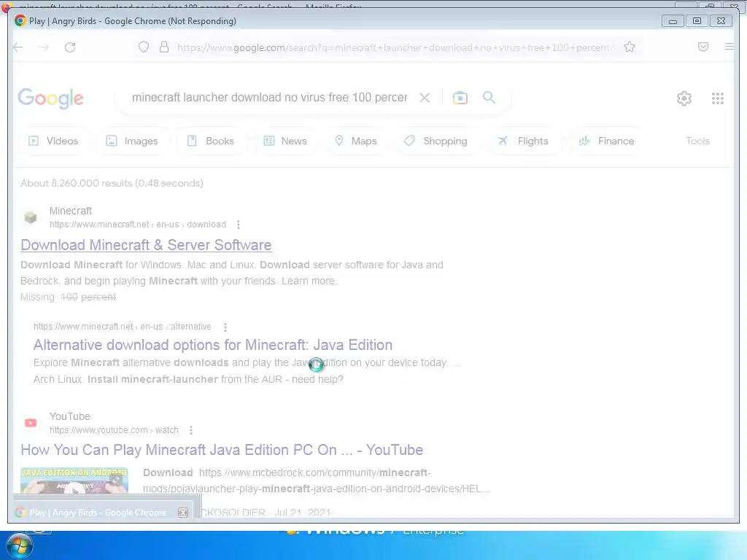Clear the search query with the X
747x560 pixels.
[x=425, y=98]
